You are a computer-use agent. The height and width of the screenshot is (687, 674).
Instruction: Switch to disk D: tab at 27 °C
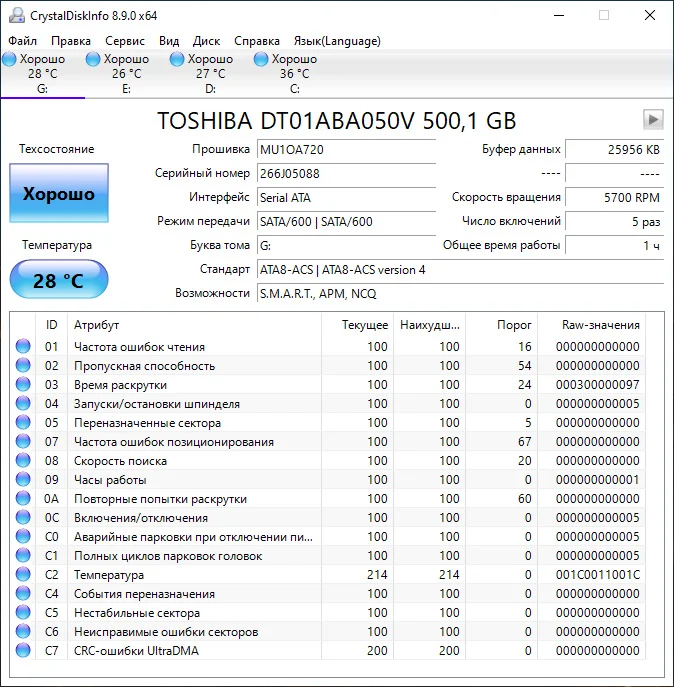[x=210, y=74]
